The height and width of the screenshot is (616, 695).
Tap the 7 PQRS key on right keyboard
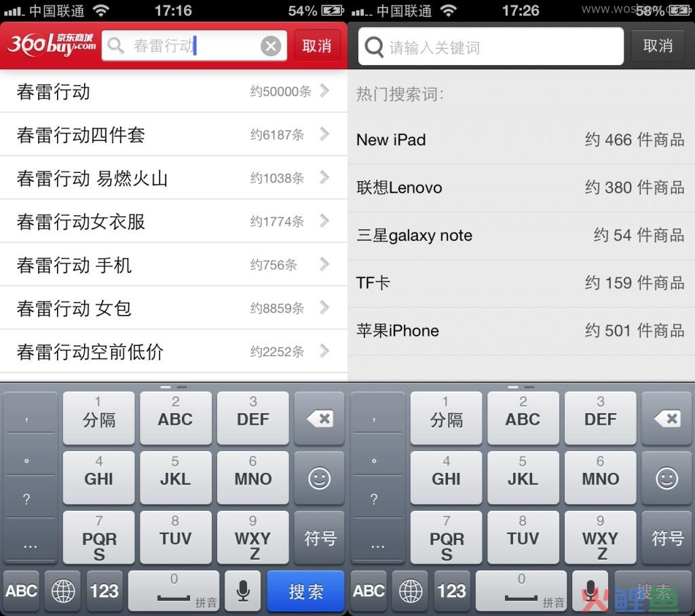pos(446,537)
